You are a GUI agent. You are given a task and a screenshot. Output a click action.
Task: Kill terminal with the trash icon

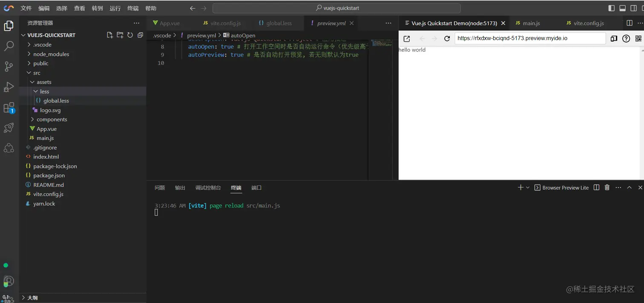[607, 188]
